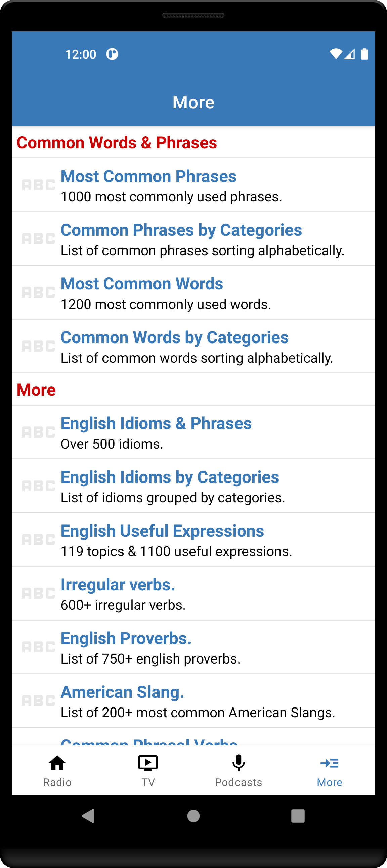This screenshot has height=868, width=387.
Task: Tap ABC icon beside Irregular verbs
Action: (38, 593)
